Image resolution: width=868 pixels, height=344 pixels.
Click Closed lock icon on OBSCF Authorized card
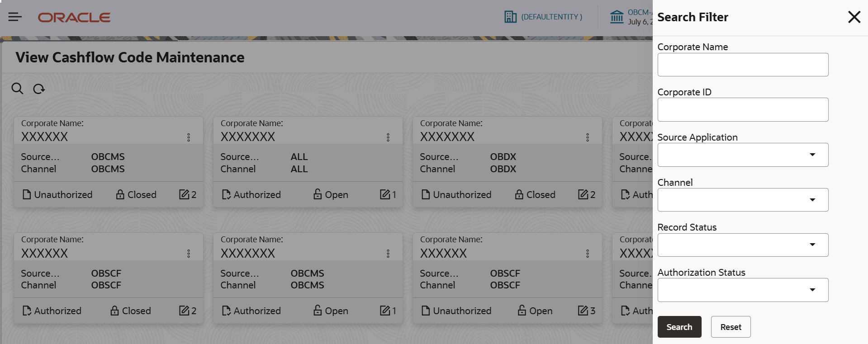tap(115, 311)
